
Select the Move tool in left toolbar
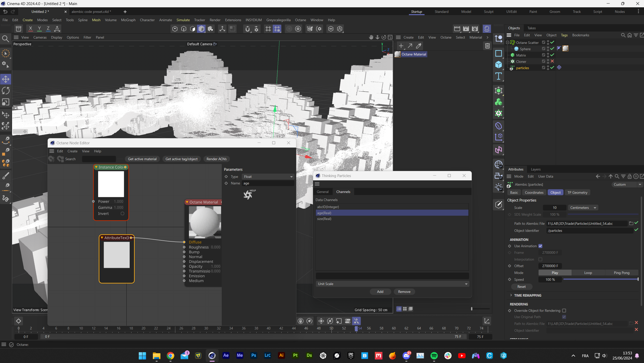pos(6,79)
